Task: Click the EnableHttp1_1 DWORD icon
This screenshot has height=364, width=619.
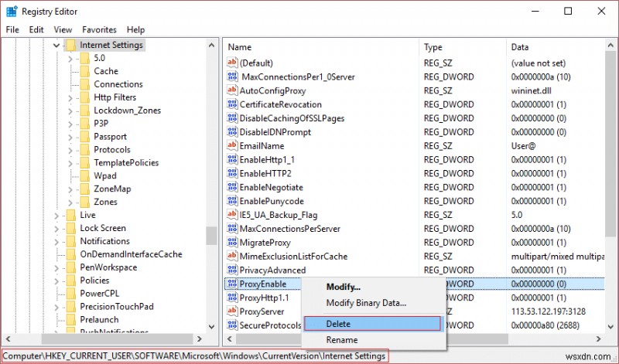Action: pos(232,159)
